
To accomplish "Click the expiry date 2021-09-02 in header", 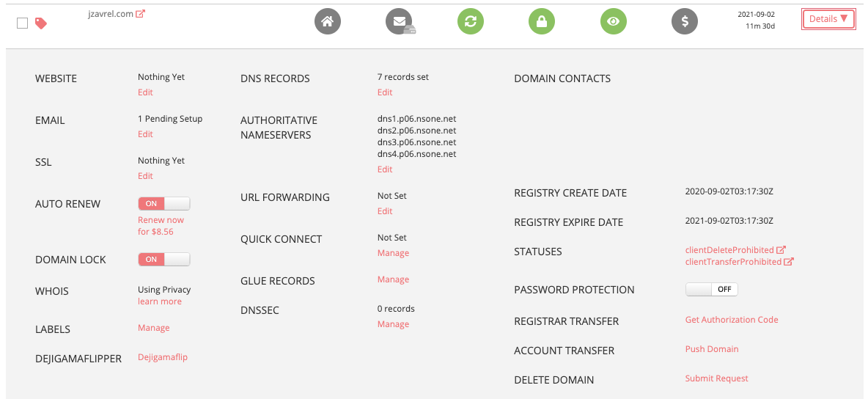I will 756,15.
